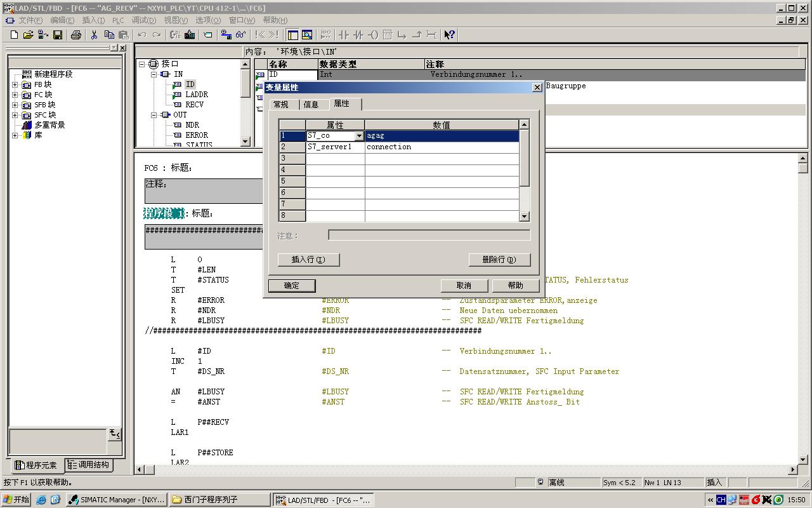Click the monitor glasses icon
Screen dimensions: 812x508
tap(240, 35)
